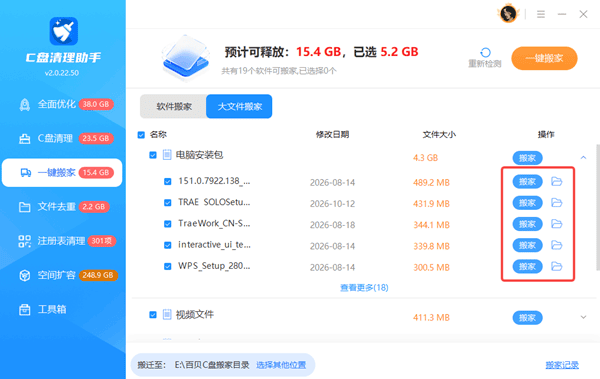The width and height of the screenshot is (600, 379).
Task: Open folder for 151.0.7922.138 file
Action: (557, 181)
